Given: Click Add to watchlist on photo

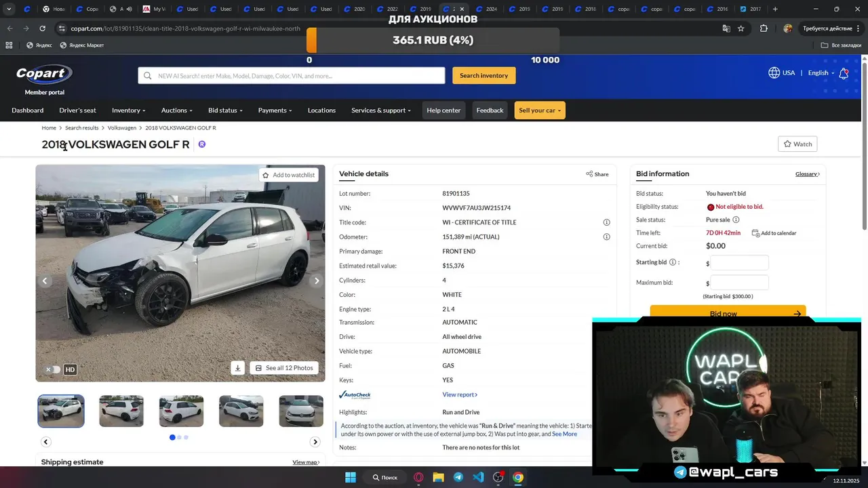Looking at the screenshot, I should coord(288,175).
